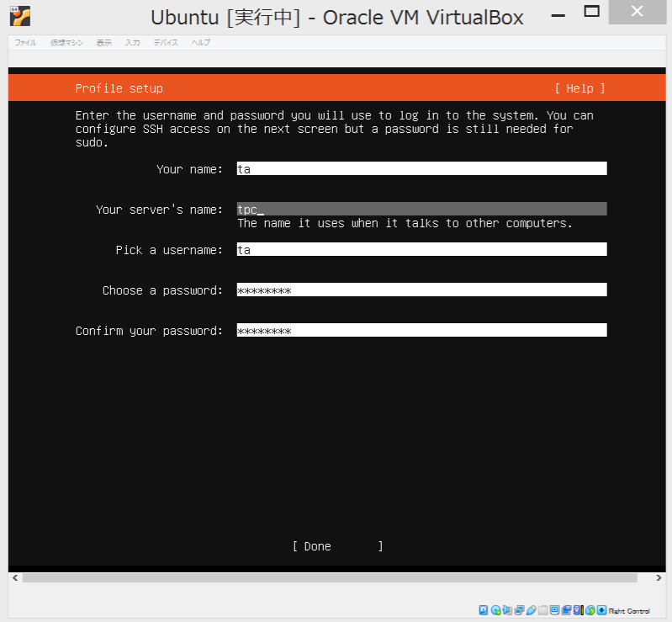672x622 pixels.
Task: Open the 仮想マシン menu
Action: pos(66,42)
